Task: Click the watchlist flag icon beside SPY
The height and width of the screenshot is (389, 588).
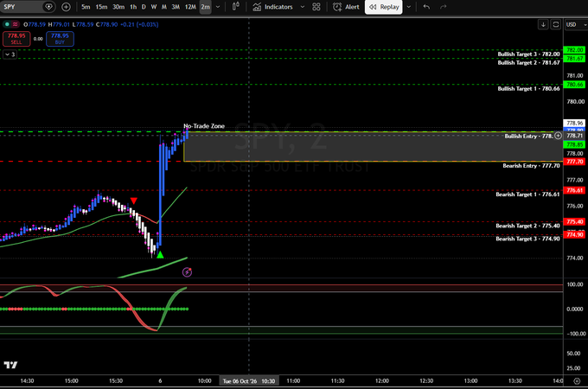Action: (48, 7)
